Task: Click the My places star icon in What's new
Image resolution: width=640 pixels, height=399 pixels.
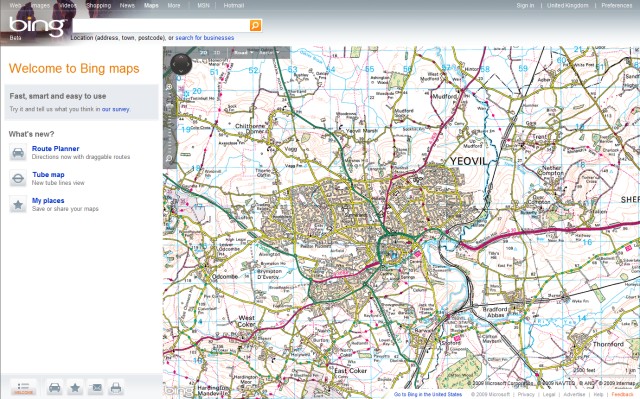Action: (18, 204)
